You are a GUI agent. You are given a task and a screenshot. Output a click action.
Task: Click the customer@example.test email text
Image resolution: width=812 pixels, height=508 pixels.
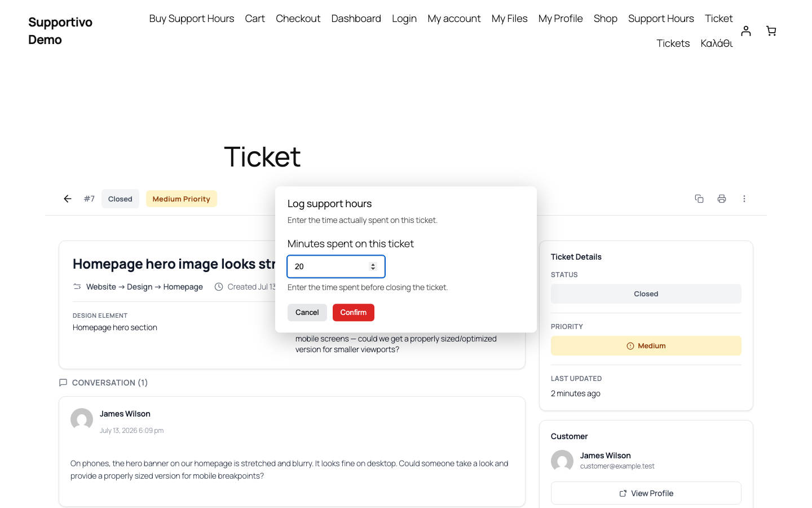(617, 466)
